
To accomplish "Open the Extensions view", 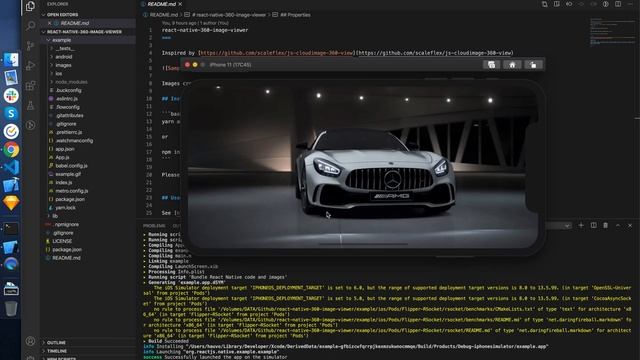I will tap(30, 86).
